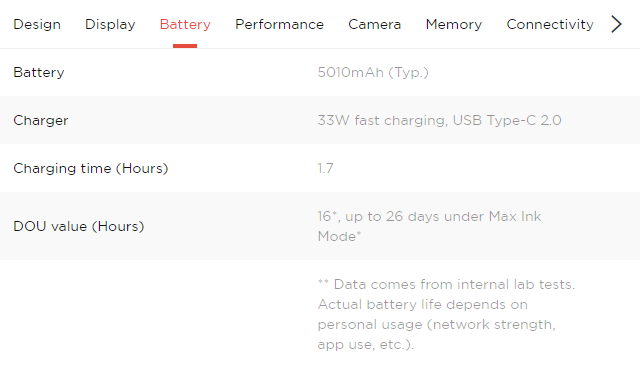640x376 pixels.
Task: Switch to the Display tab
Action: 110,24
